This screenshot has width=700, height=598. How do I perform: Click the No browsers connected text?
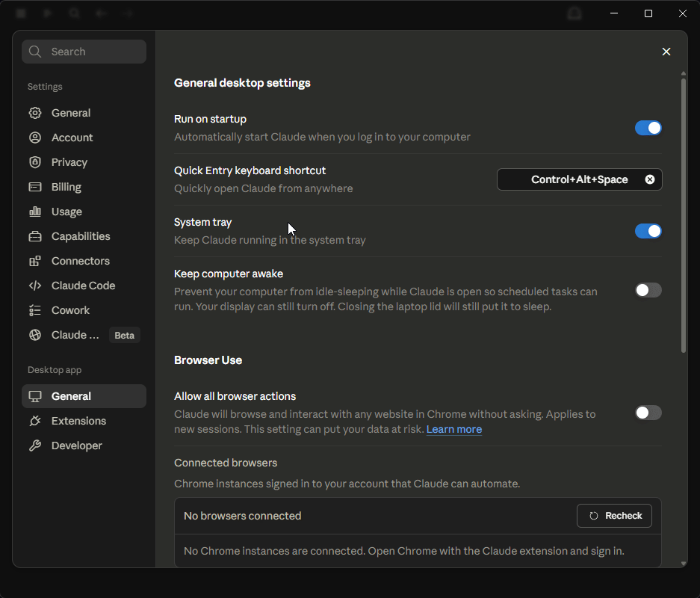pyautogui.click(x=242, y=516)
